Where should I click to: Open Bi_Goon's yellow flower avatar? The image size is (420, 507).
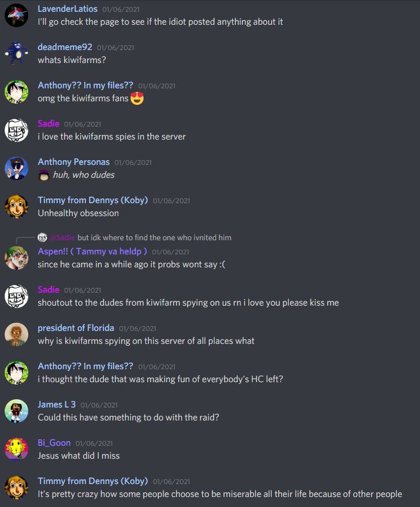16,449
